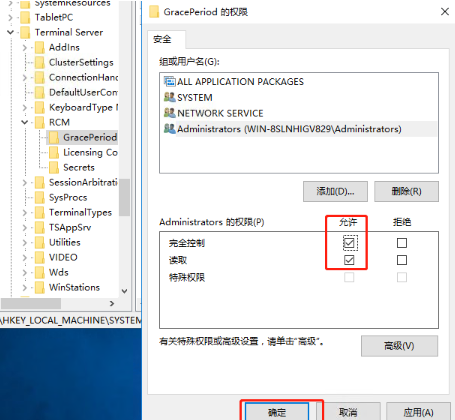This screenshot has width=455, height=420.
Task: Click the 添加(D)... Add button
Action: (x=335, y=191)
